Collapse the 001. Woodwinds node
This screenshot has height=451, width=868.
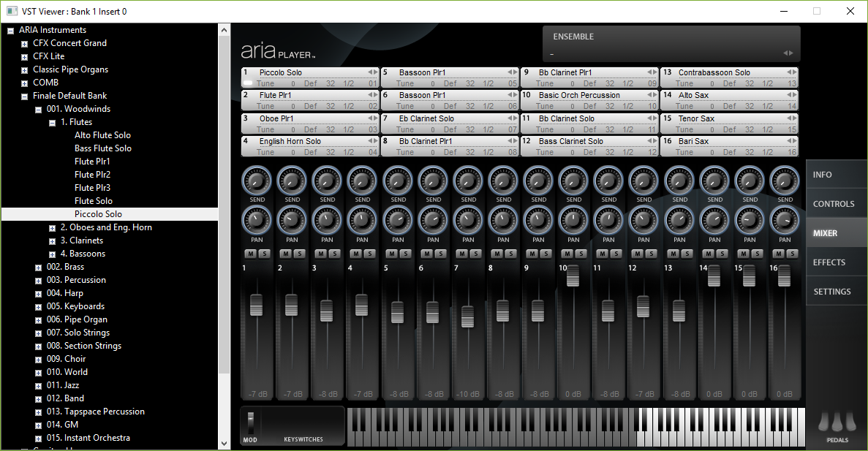(x=38, y=110)
